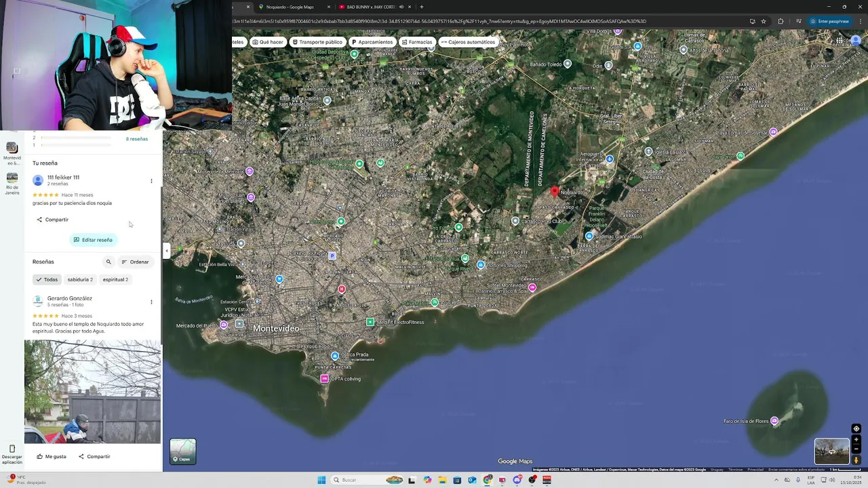Click the OPTA coliving marker
This screenshot has height=488, width=868.
[x=325, y=379]
